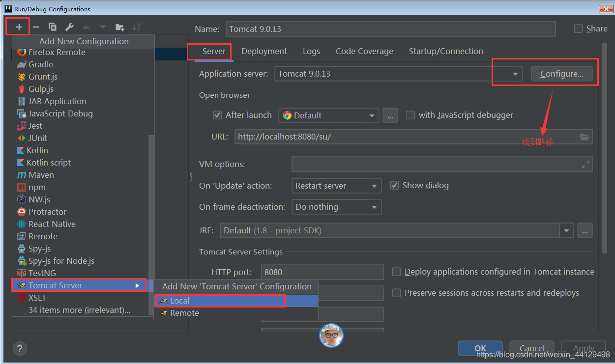Screen dimensions: 615x364
Task: Open the On frame deactivation dropdown
Action: 337,207
